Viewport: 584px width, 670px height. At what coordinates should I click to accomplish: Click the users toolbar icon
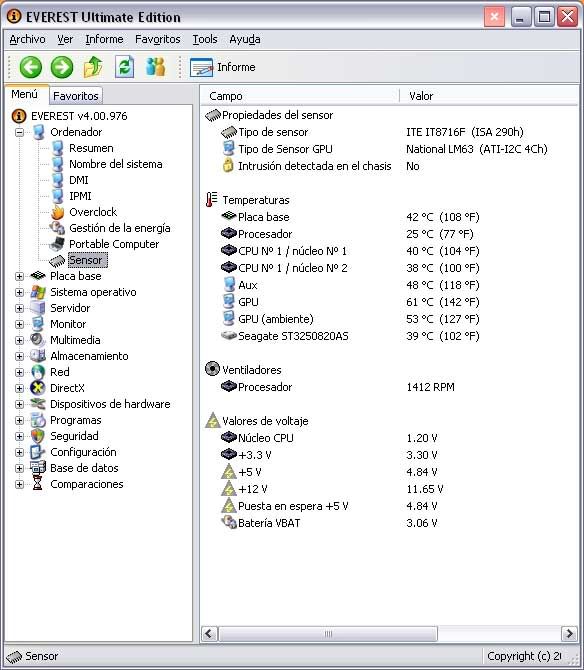(x=156, y=67)
